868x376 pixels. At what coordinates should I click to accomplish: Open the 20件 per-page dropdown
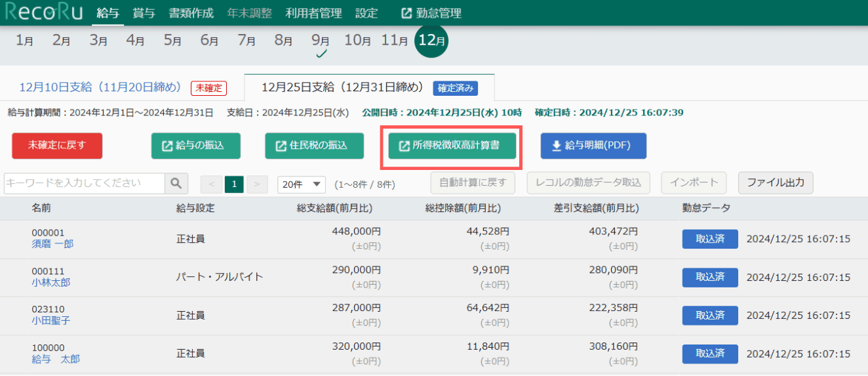(x=302, y=184)
